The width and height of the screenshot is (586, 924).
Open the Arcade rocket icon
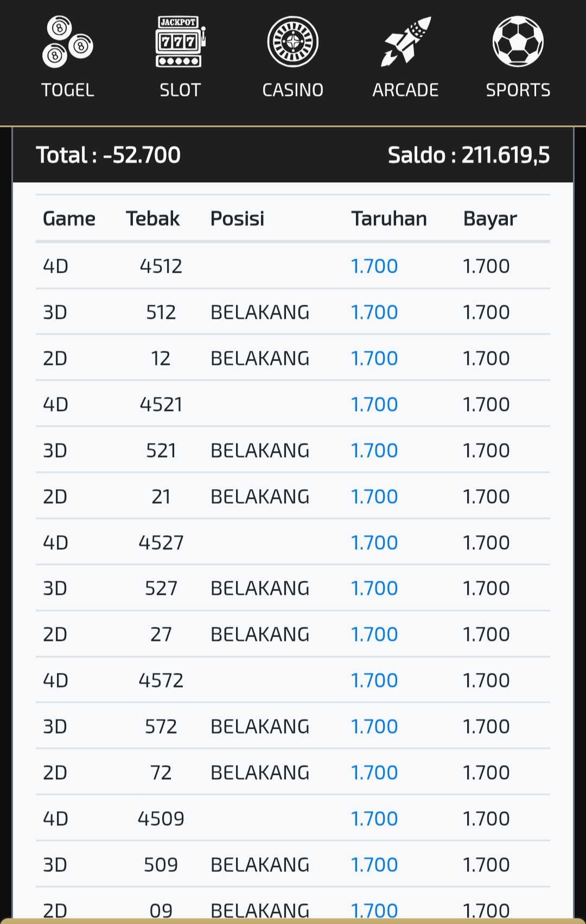(x=405, y=42)
